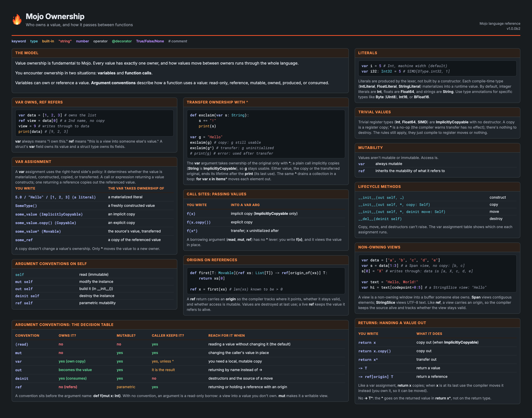
Task: Click the "True/False/None" legend entry
Action: click(150, 41)
